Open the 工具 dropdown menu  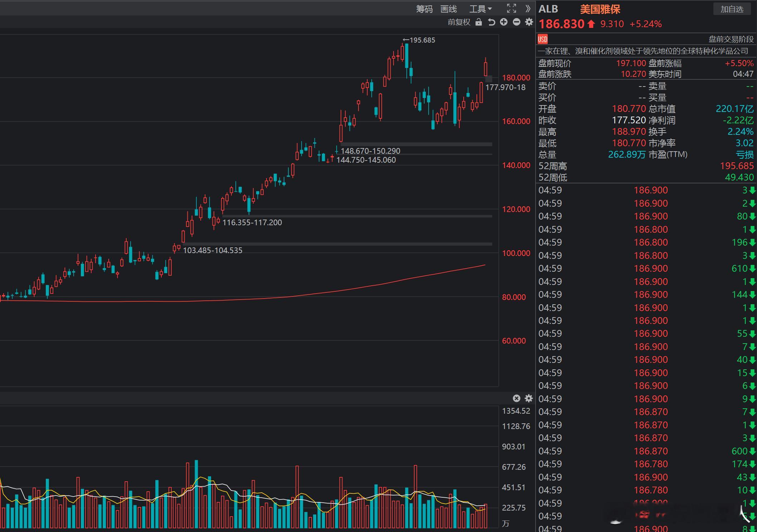(480, 9)
